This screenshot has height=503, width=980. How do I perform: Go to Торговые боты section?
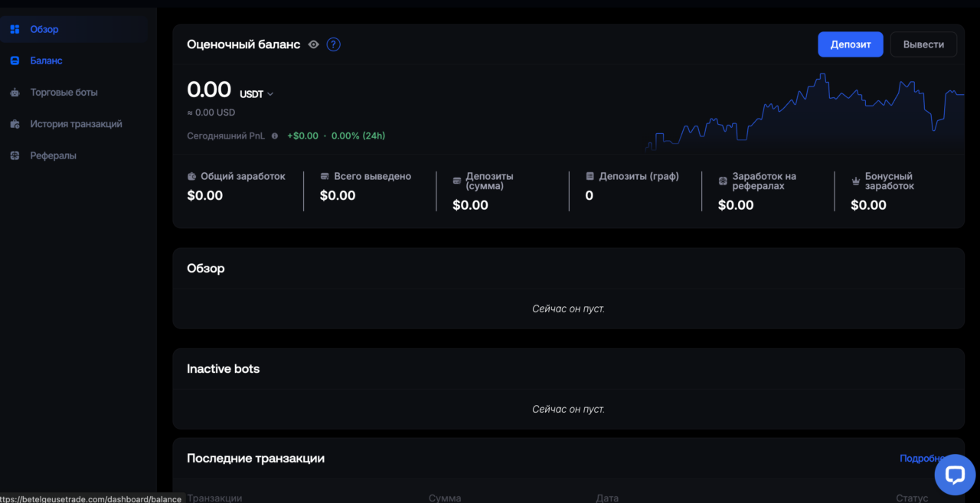click(64, 93)
